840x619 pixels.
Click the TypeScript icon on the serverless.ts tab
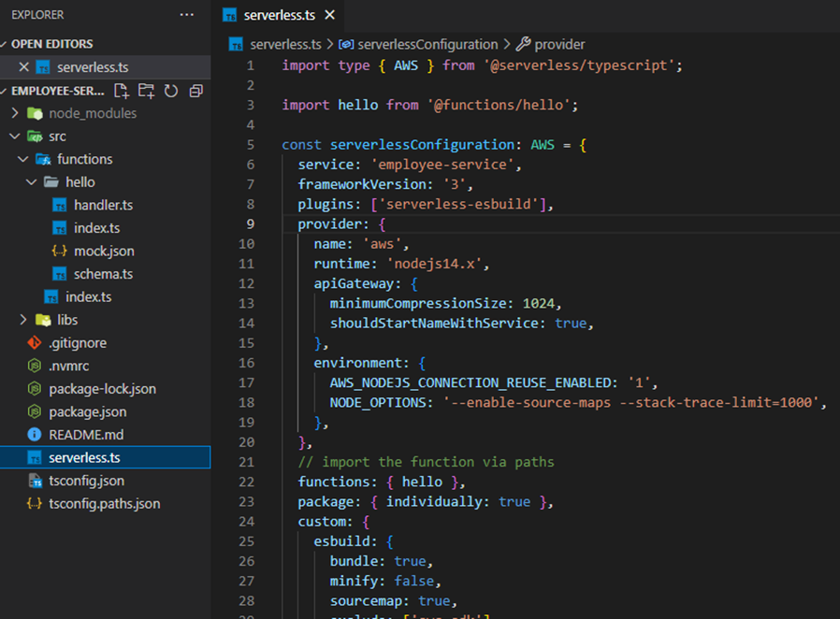[230, 15]
